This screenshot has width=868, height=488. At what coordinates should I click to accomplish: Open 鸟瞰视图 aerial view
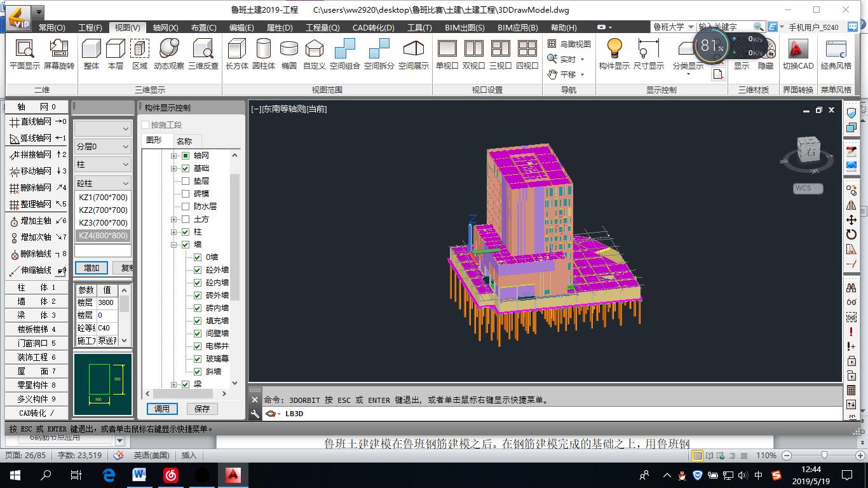[569, 44]
